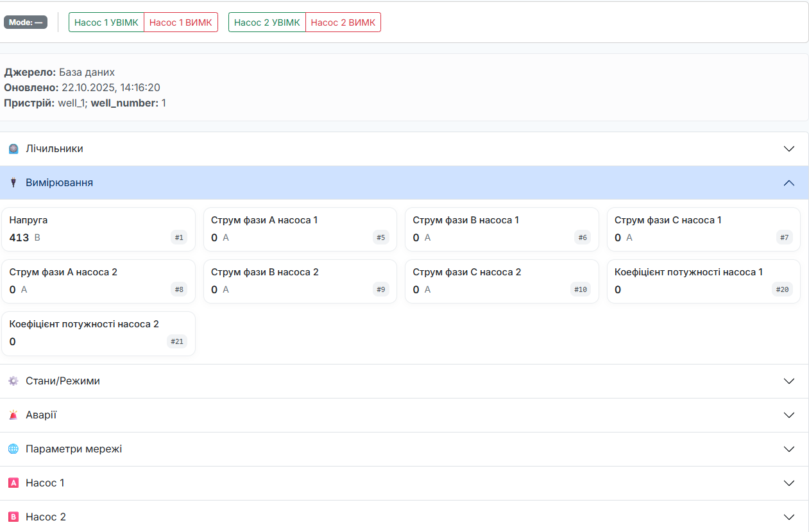Click the plug icon beside Вимірювання

point(13,183)
